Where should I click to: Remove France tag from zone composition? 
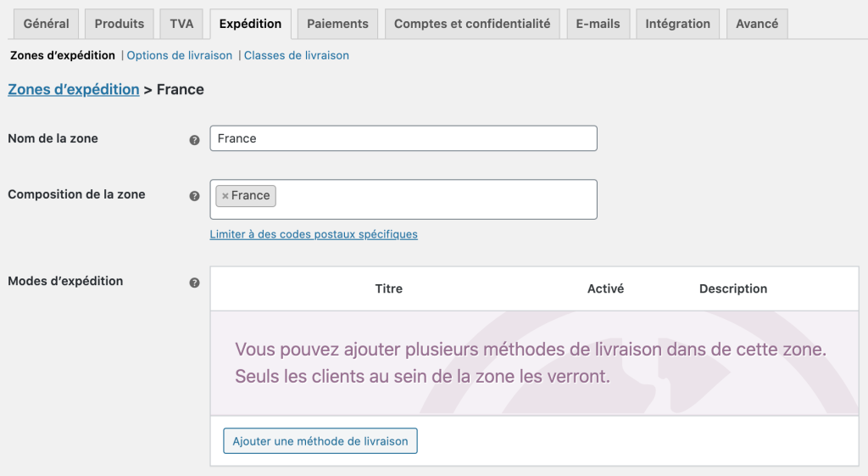[x=225, y=196]
